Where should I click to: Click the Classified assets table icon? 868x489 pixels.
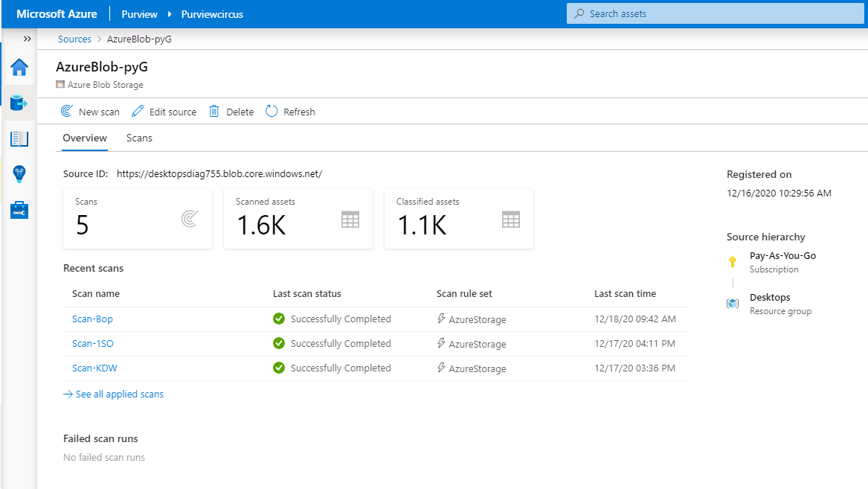click(511, 219)
